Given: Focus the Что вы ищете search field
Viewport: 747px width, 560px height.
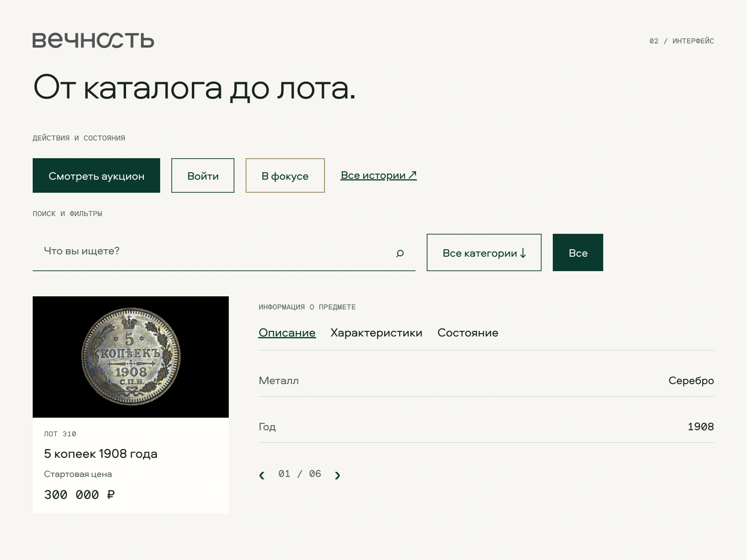Looking at the screenshot, I should (x=224, y=252).
